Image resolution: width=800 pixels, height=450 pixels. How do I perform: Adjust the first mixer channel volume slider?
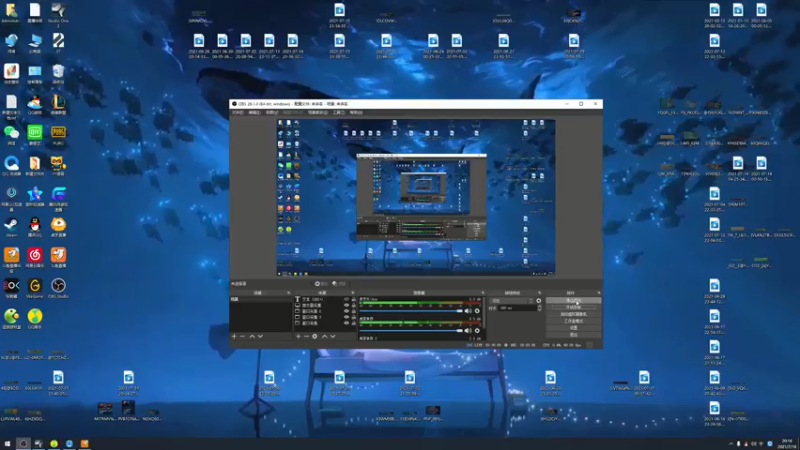[411, 311]
